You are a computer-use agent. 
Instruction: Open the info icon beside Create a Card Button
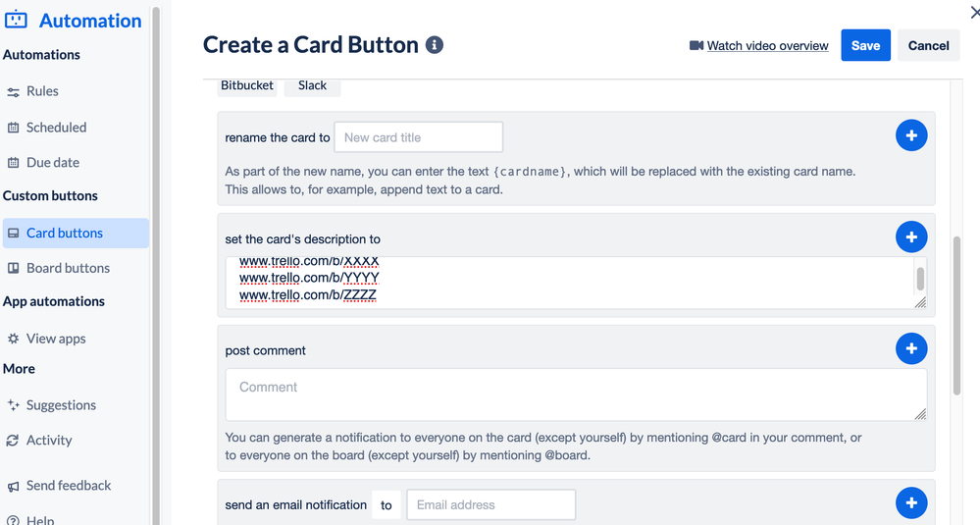point(435,45)
